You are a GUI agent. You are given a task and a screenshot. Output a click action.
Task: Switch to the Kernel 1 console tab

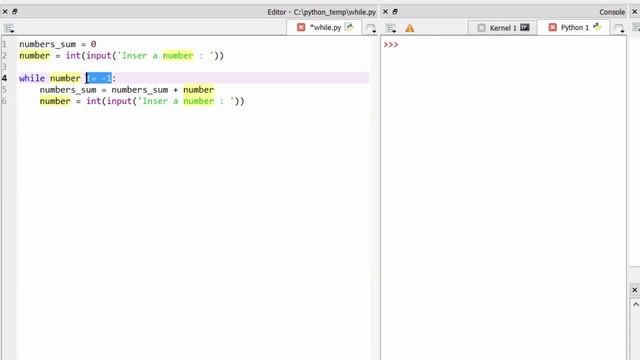(x=503, y=28)
